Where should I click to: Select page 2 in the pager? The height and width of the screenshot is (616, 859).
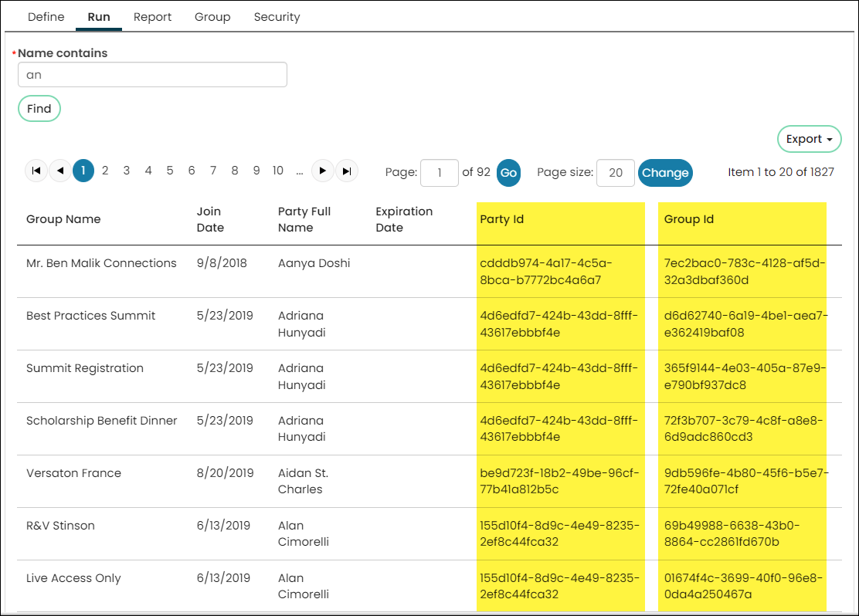click(105, 171)
